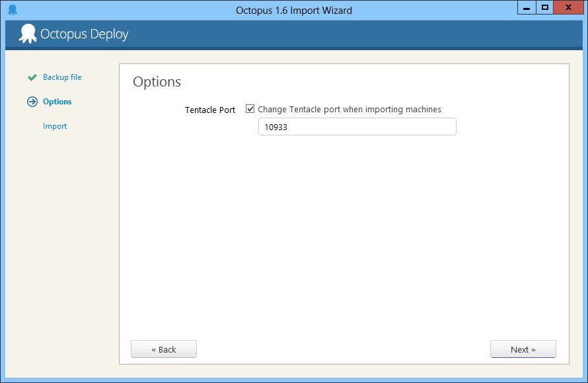
Task: Click the green checkmark beside Backup file
Action: point(32,77)
